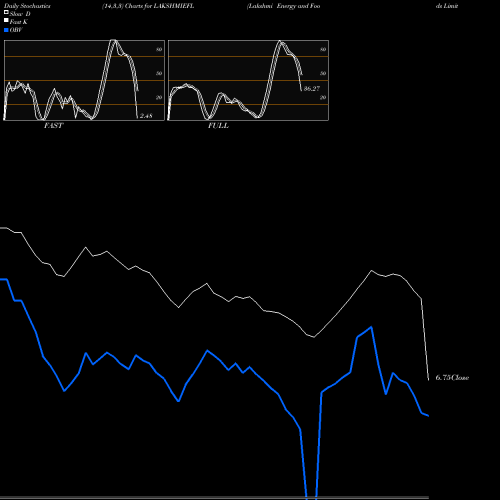Click the 50 axis label in FAST chart

[159, 73]
